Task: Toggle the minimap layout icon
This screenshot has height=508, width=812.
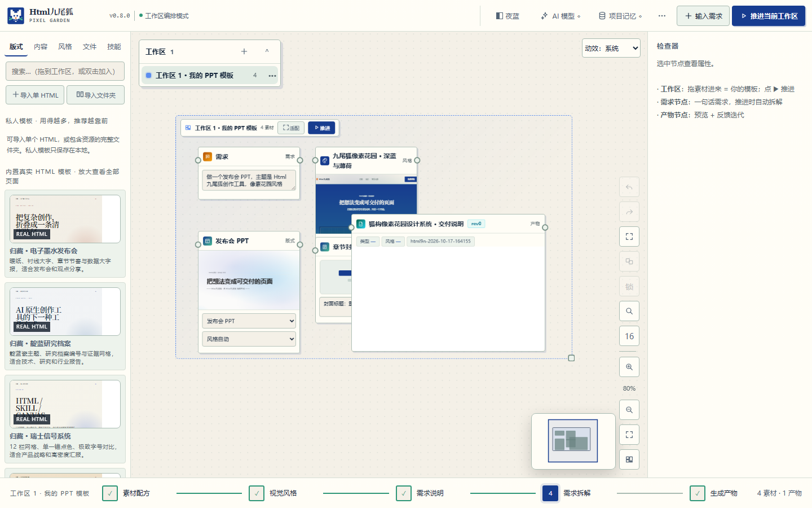Action: (629, 459)
